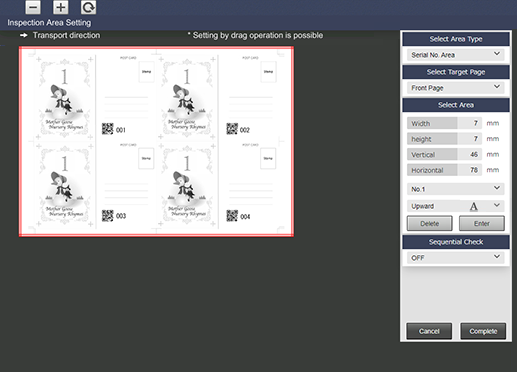The height and width of the screenshot is (372, 517).
Task: Click serial number text 002
Action: (x=245, y=130)
